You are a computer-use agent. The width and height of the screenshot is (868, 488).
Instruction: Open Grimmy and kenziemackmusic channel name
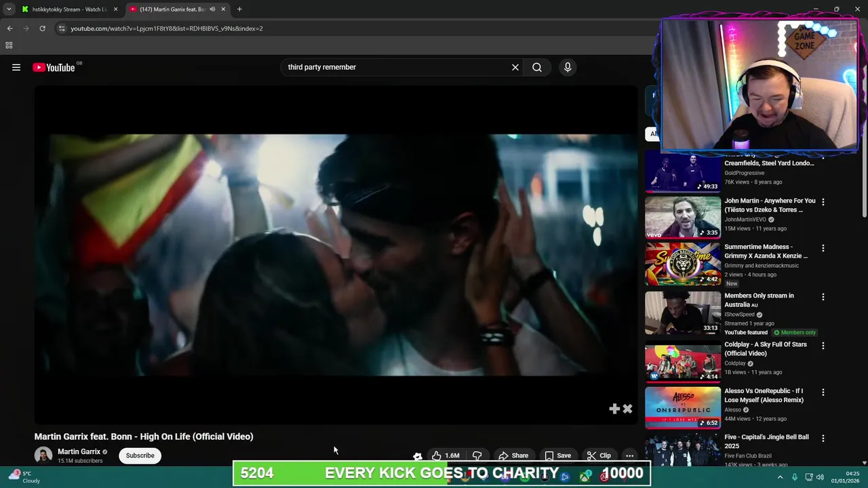pyautogui.click(x=762, y=266)
